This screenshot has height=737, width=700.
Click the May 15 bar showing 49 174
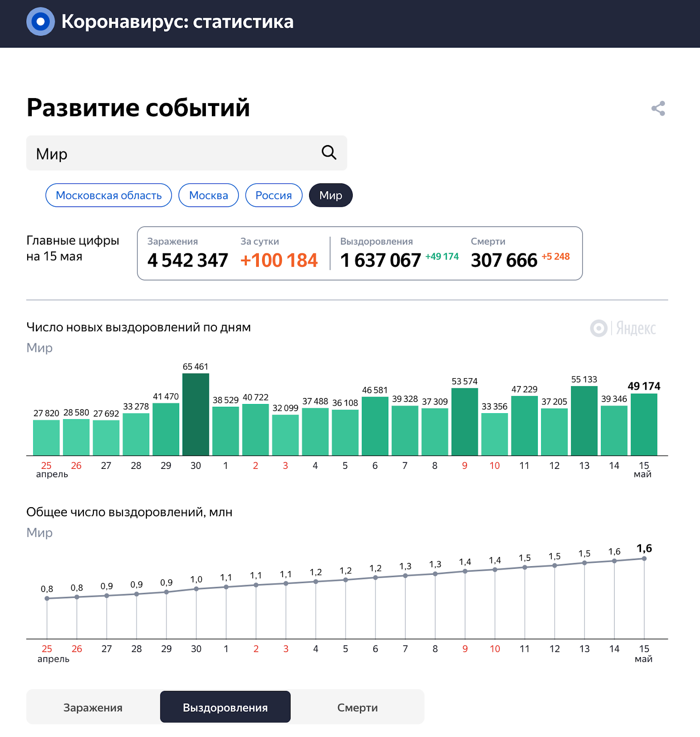(644, 425)
